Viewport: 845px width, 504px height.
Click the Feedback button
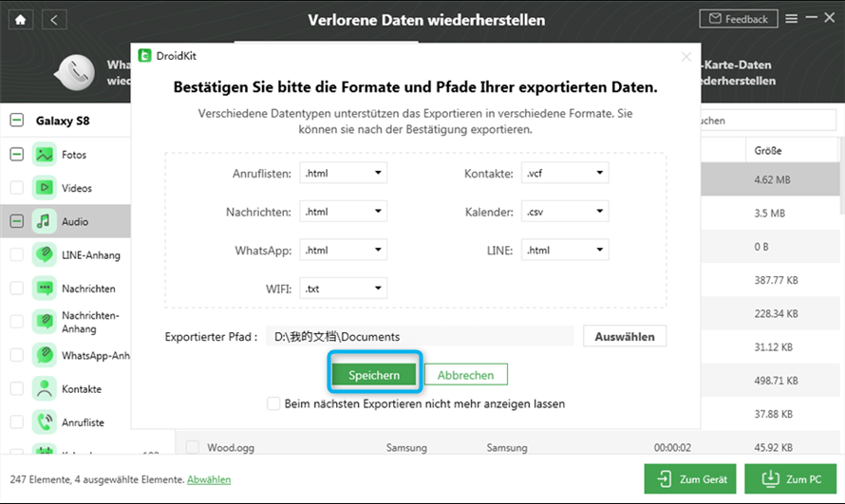pyautogui.click(x=739, y=19)
